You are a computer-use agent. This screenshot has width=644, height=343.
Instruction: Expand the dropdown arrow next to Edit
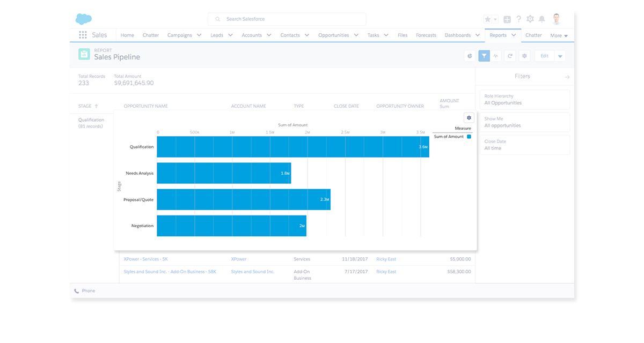(x=560, y=56)
